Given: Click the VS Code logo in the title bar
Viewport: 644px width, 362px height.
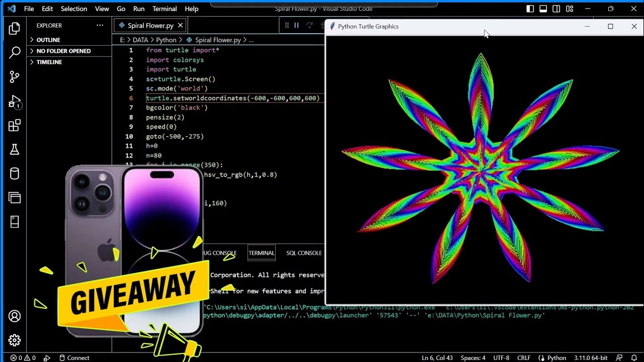Looking at the screenshot, I should (12, 9).
